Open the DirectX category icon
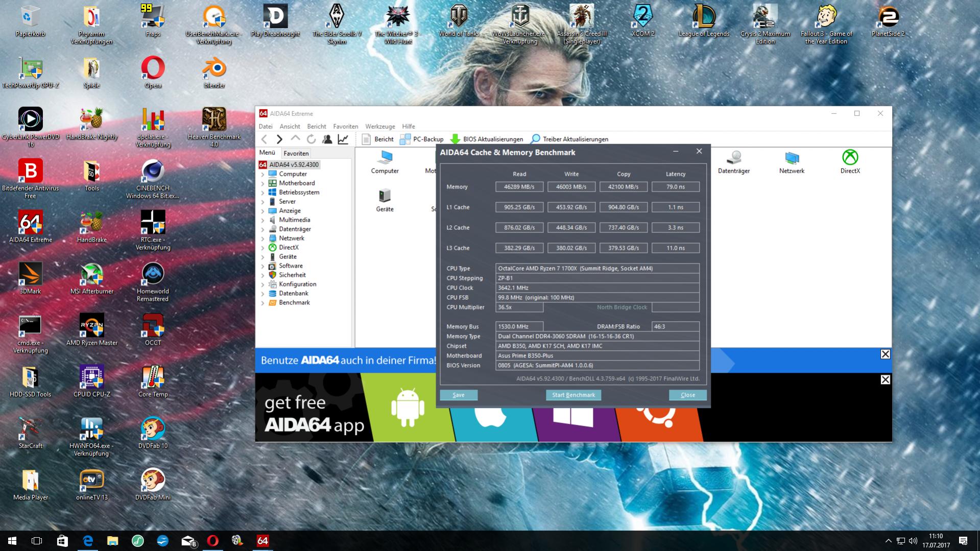Image resolution: width=980 pixels, height=551 pixels. (850, 162)
